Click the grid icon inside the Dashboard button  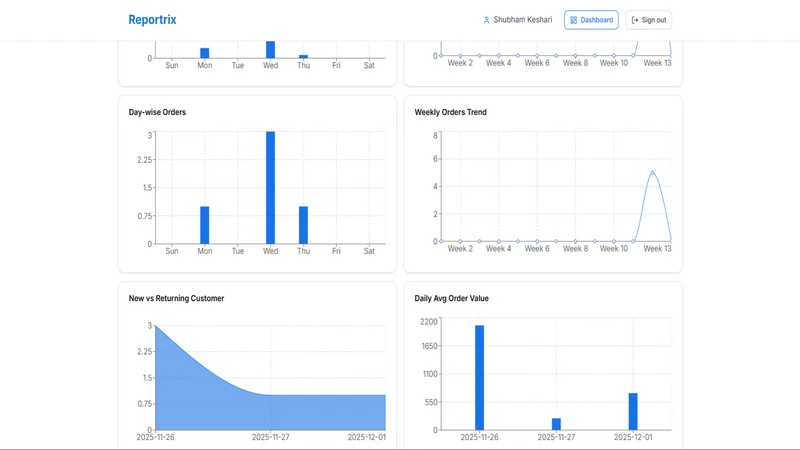pyautogui.click(x=573, y=20)
